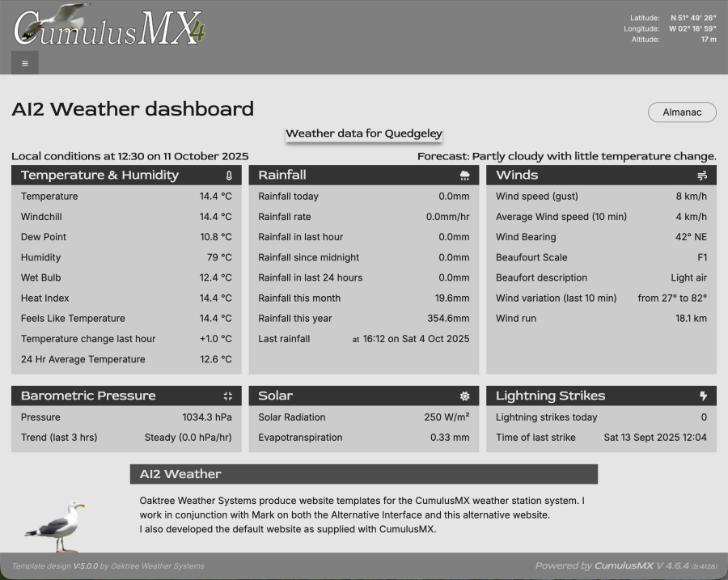Click the Weather data for Quedgeley label
This screenshot has width=728, height=580.
364,133
